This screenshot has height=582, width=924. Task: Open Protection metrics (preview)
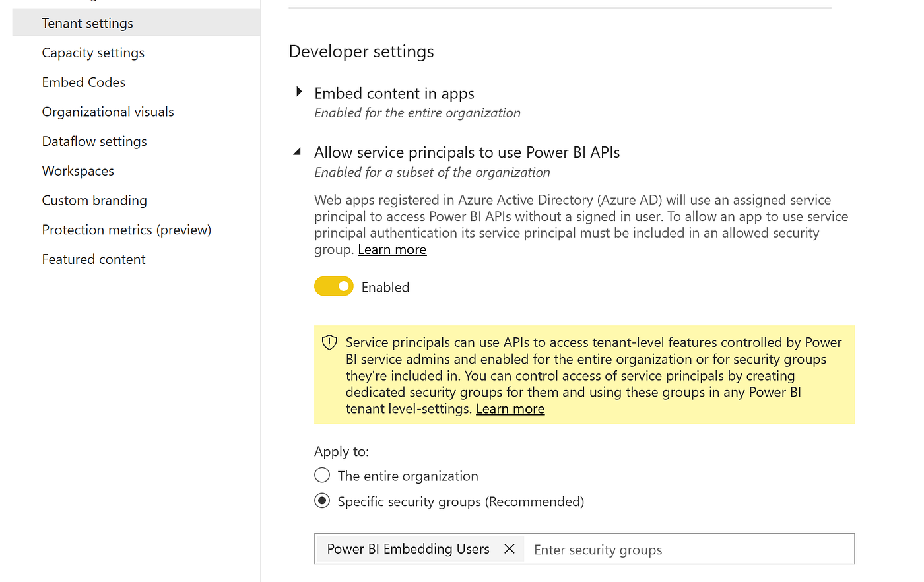(x=127, y=230)
